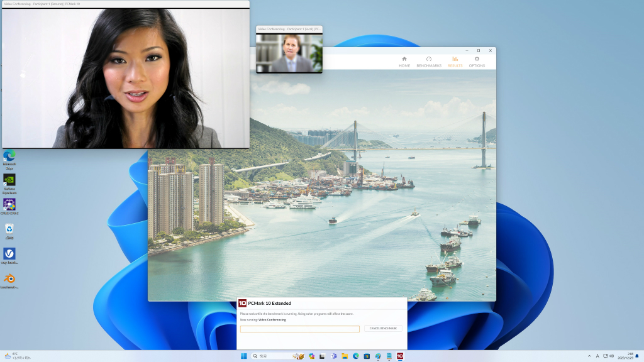
Task: Open the GeForce Experience desktop shortcut
Action: click(9, 184)
